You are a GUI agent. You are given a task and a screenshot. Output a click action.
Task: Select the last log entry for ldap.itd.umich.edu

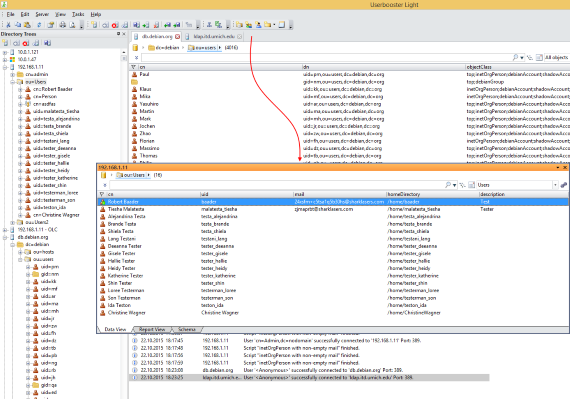pyautogui.click(x=309, y=378)
